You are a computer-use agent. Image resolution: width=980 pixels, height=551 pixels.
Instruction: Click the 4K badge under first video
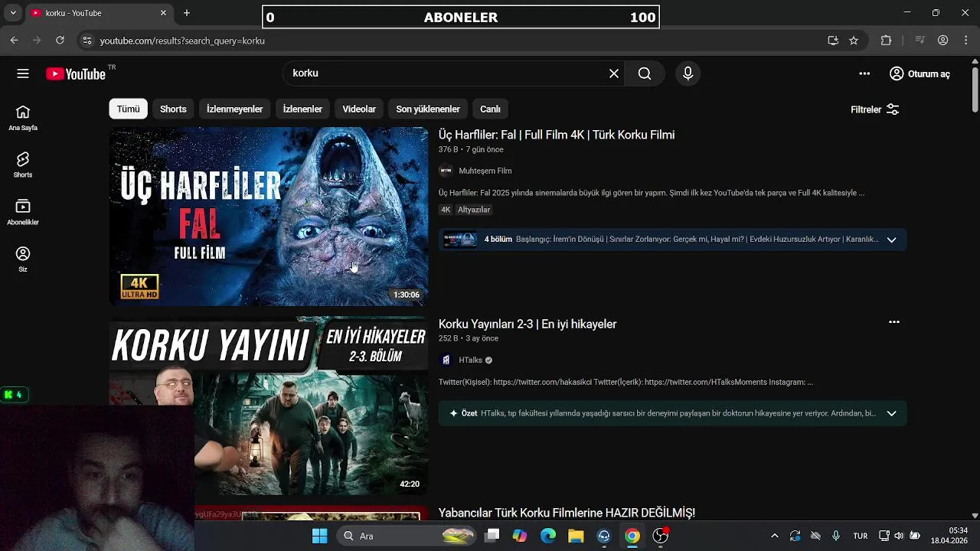pos(446,210)
